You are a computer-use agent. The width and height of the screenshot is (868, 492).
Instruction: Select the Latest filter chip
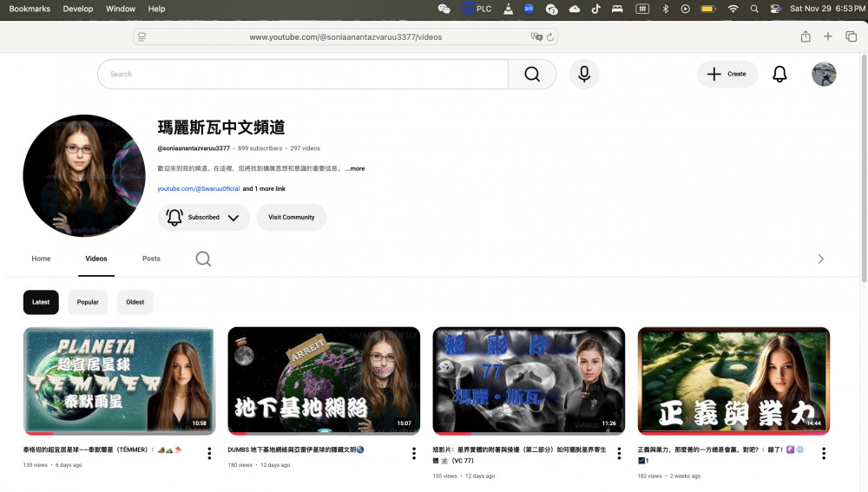pos(41,302)
